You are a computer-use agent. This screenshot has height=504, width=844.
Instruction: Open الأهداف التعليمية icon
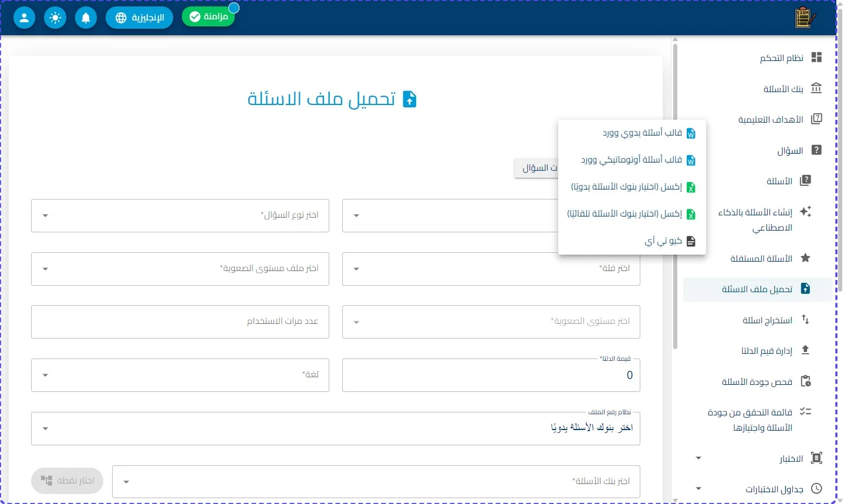click(x=816, y=119)
